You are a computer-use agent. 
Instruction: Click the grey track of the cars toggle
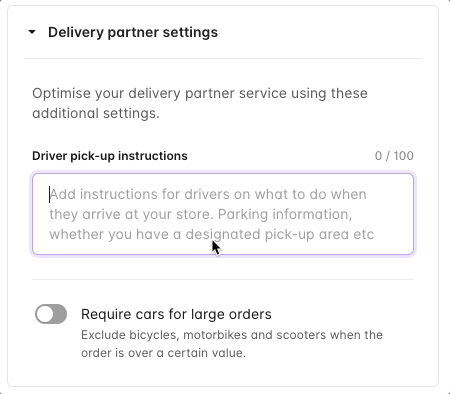point(60,314)
